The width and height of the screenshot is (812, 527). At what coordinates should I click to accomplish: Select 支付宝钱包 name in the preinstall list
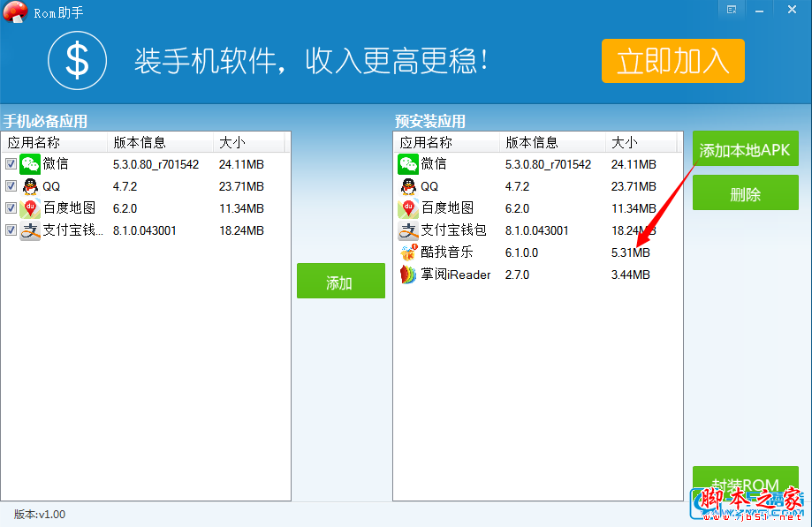453,230
